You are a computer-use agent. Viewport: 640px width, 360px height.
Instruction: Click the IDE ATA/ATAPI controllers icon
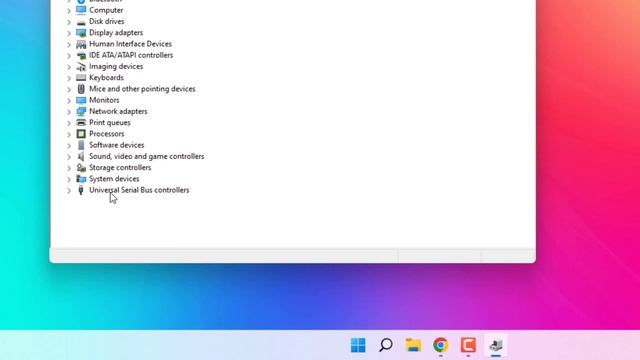81,55
